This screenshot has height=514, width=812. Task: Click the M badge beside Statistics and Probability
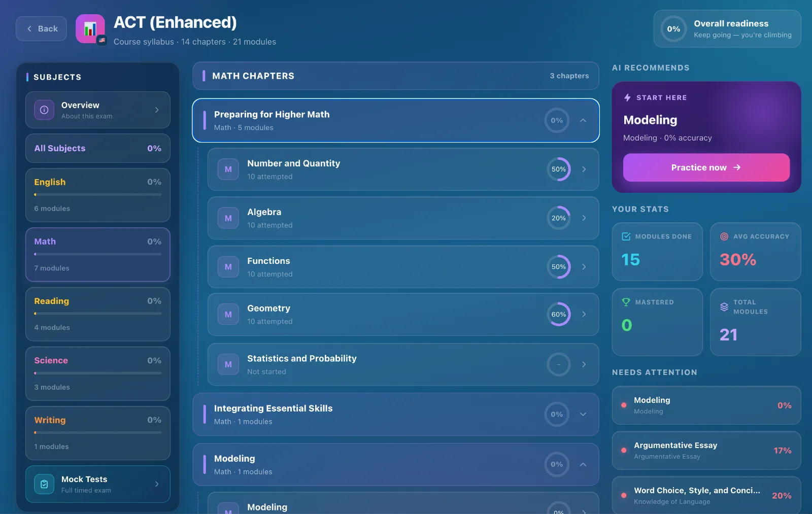[228, 364]
